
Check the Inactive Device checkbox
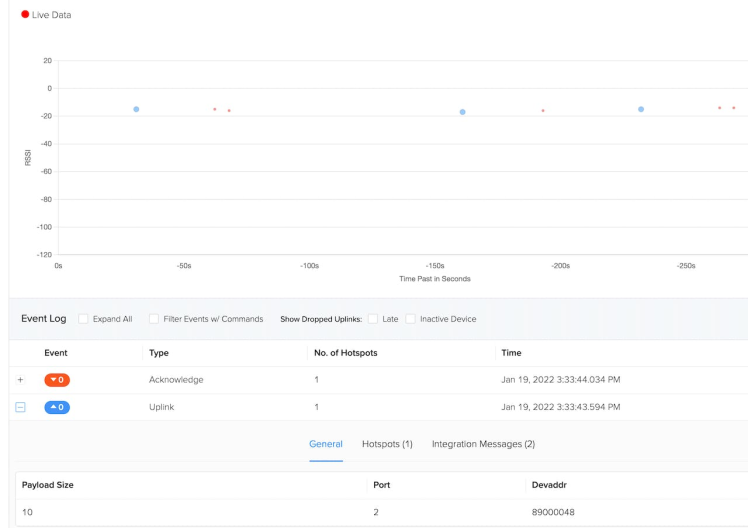pyautogui.click(x=410, y=319)
